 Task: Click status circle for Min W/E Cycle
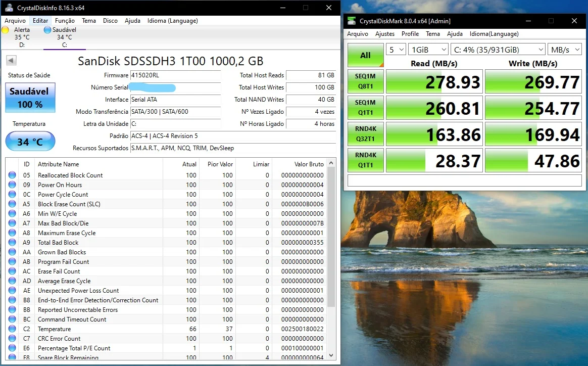pyautogui.click(x=12, y=214)
